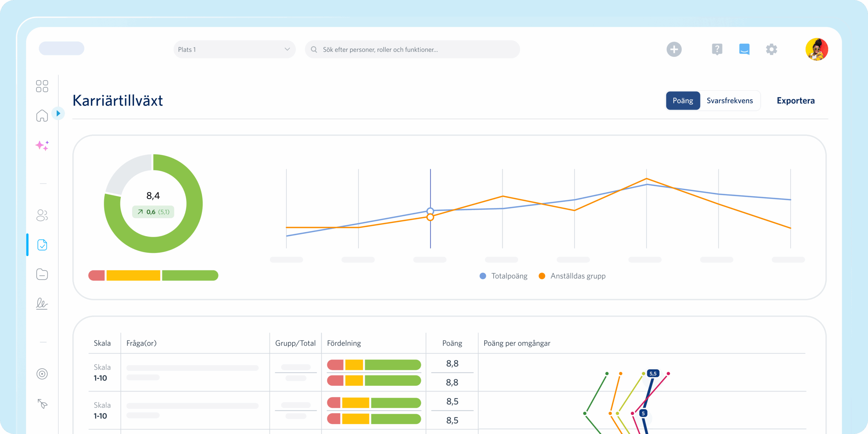Open the user profile avatar

pyautogui.click(x=817, y=50)
